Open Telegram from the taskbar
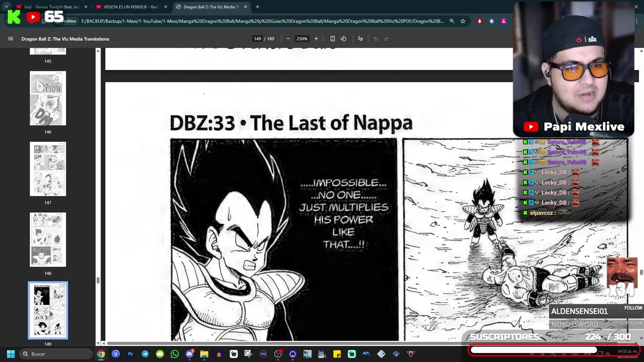 coord(145,354)
